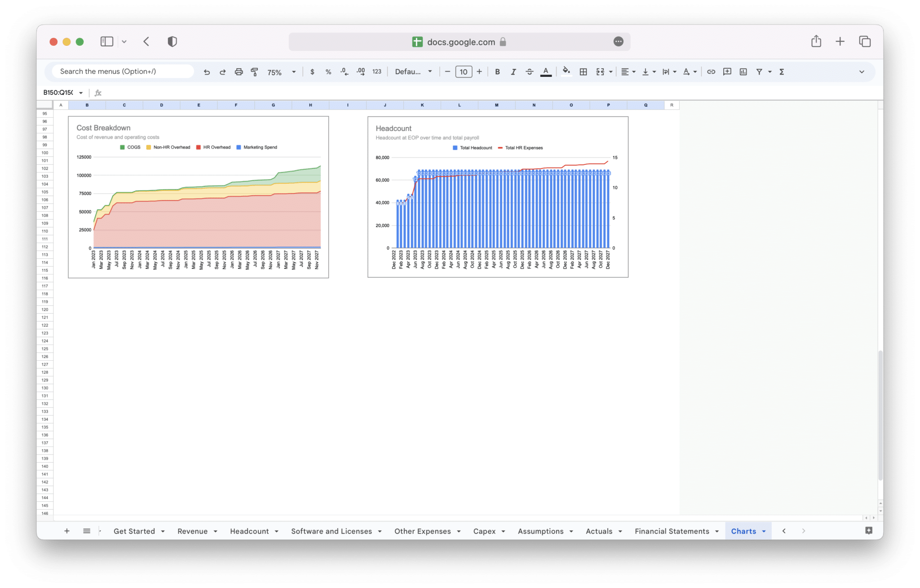This screenshot has height=588, width=920.
Task: Open text rotation dropdown
Action: [690, 72]
